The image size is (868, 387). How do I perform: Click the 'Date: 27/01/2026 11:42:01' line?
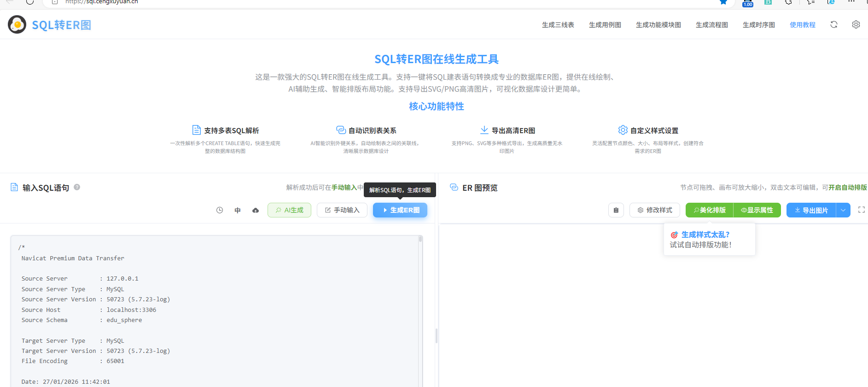65,382
